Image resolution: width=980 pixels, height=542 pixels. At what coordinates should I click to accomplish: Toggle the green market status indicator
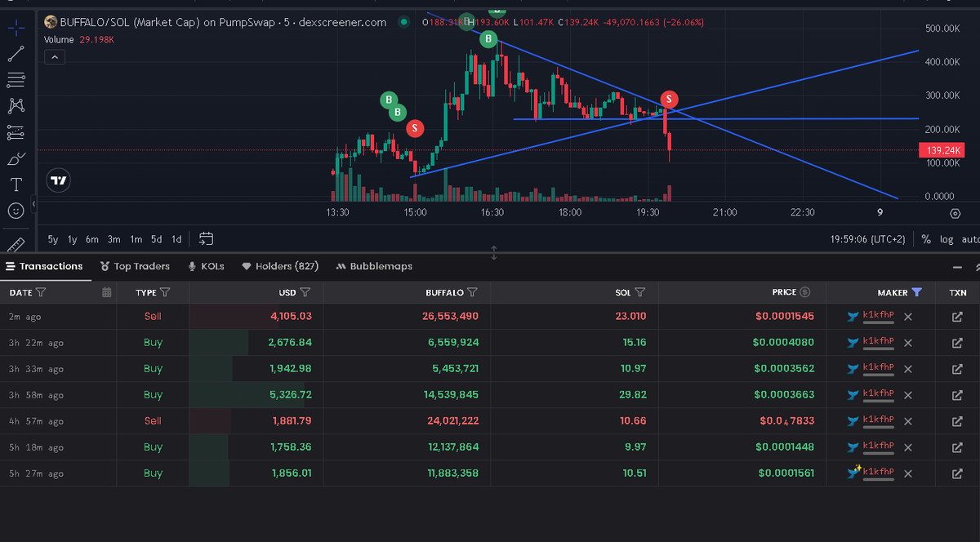[x=403, y=22]
